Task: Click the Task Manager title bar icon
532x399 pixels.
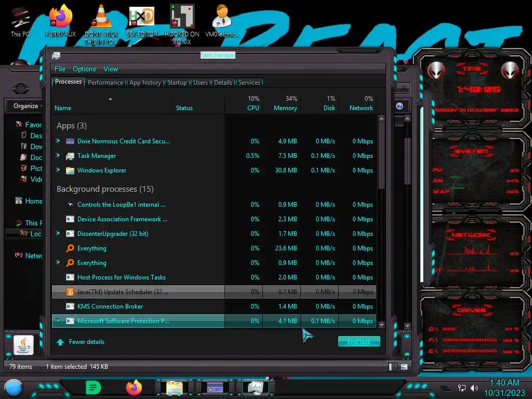Action: pyautogui.click(x=56, y=55)
